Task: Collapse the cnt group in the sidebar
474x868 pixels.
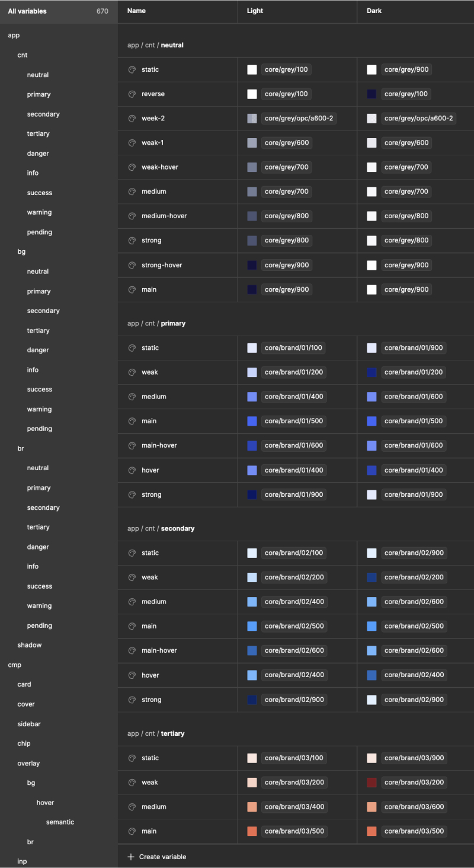Action: point(23,55)
